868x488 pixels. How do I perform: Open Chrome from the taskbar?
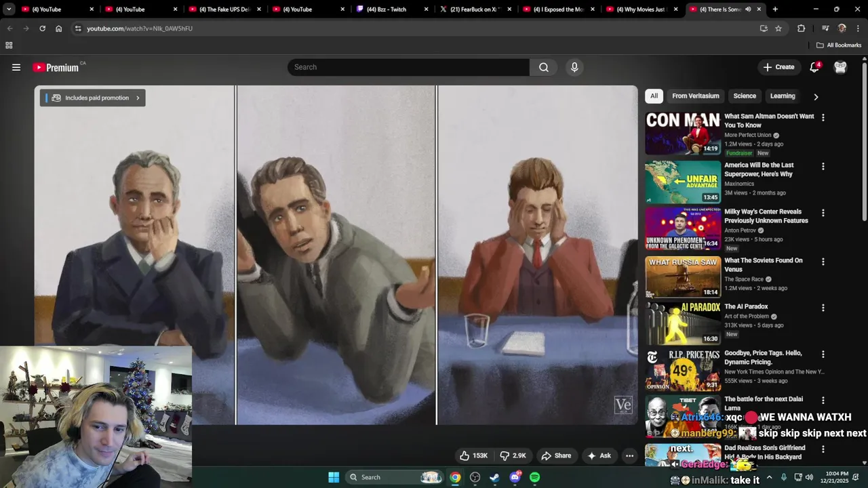(455, 477)
